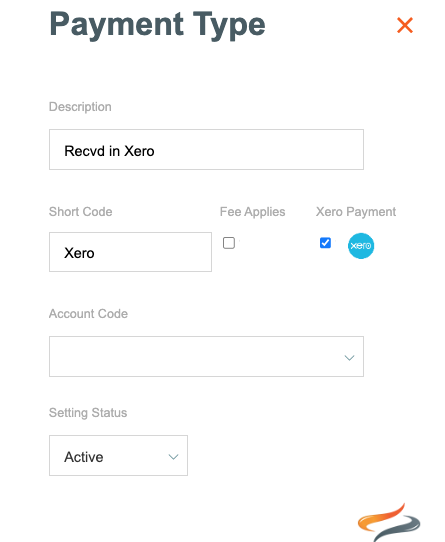This screenshot has width=445, height=542.
Task: Focus the Short Code input field
Action: click(130, 252)
